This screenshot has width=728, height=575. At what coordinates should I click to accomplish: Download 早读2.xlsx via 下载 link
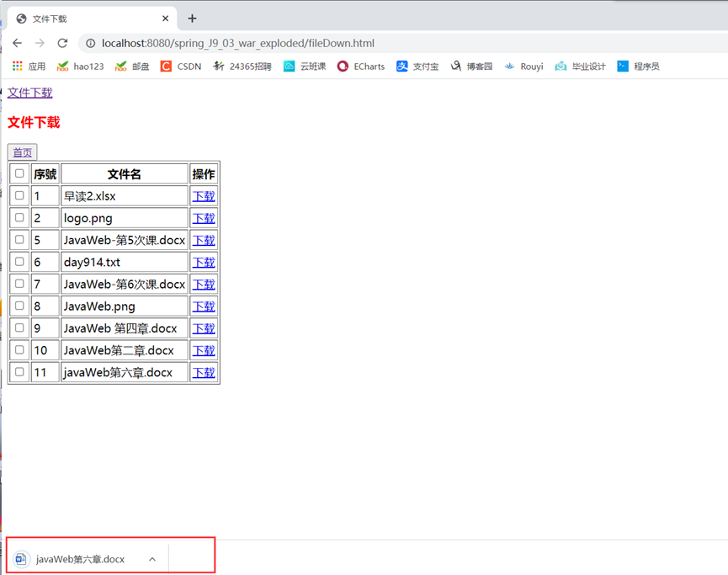(x=204, y=196)
